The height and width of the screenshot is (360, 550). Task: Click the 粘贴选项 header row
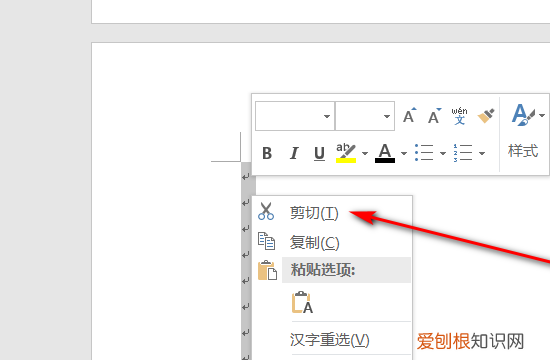tap(347, 270)
